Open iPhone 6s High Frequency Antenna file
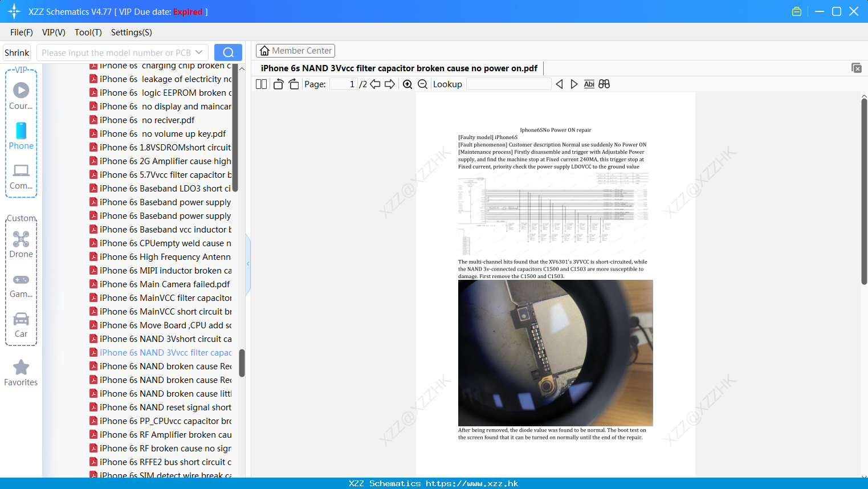The image size is (868, 489). [x=161, y=257]
